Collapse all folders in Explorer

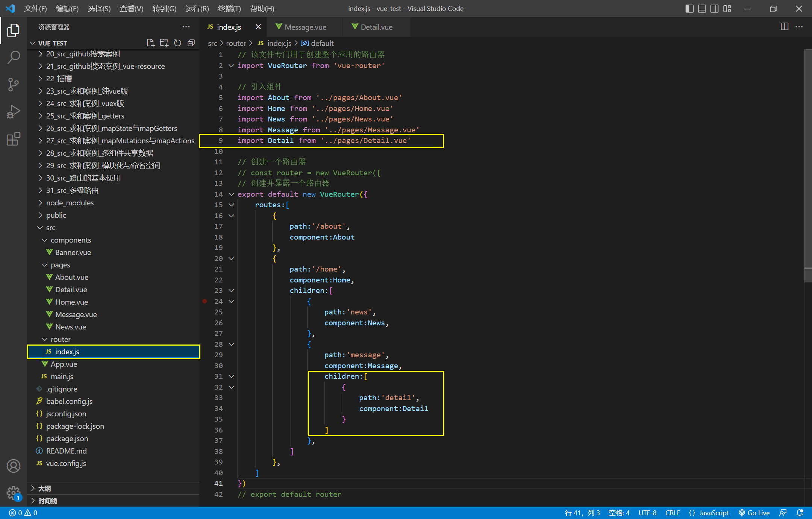click(x=191, y=43)
